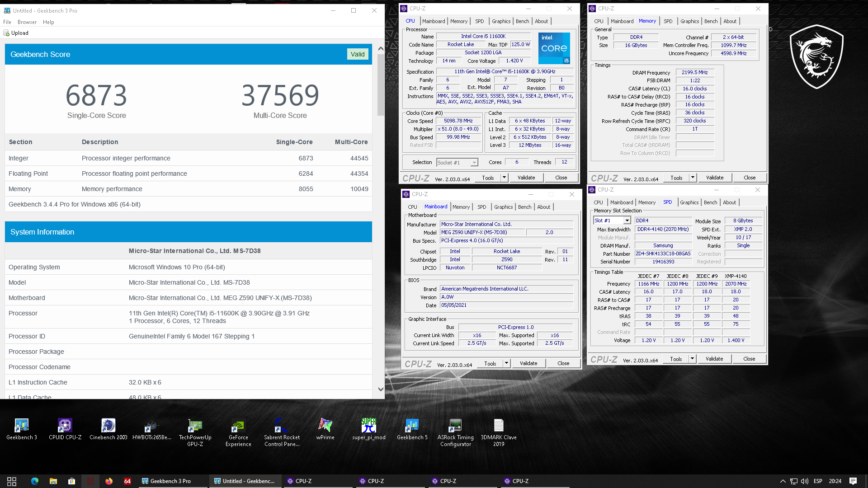
Task: Open ASRock Timing Configurator icon
Action: 455,432
